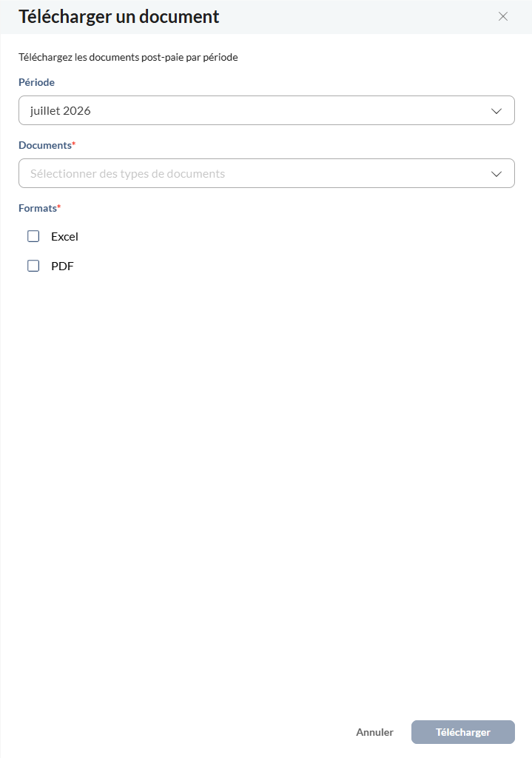Select the juillet 2026 value text
Viewport: 532px width, 758px height.
click(61, 111)
